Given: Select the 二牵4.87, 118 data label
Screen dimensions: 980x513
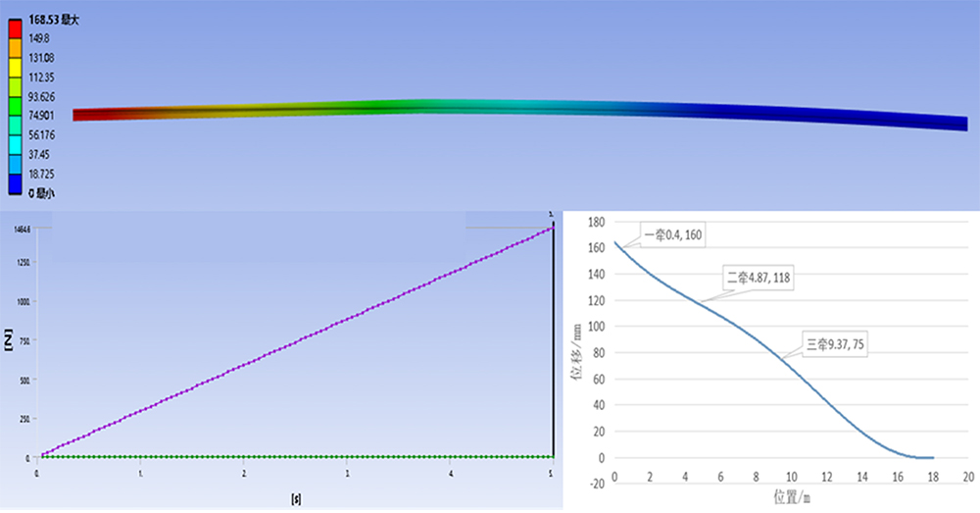Looking at the screenshot, I should [x=758, y=279].
